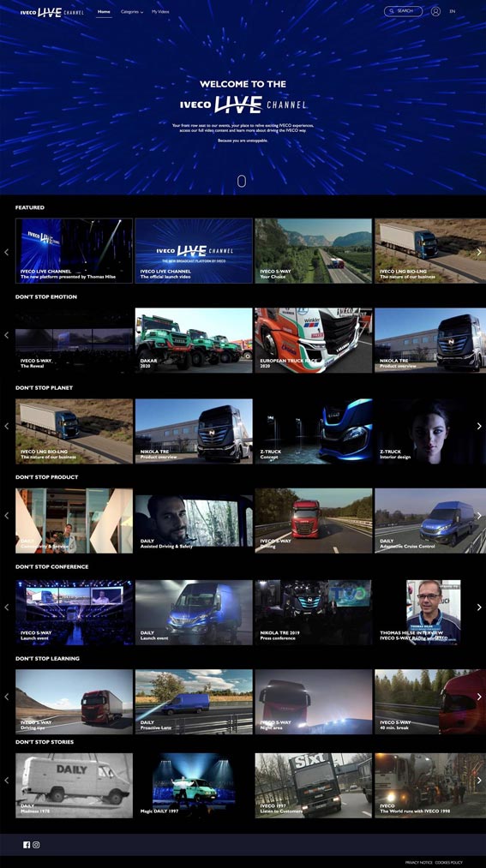
Task: Open IVECO S-WAY Launch event video
Action: click(75, 613)
